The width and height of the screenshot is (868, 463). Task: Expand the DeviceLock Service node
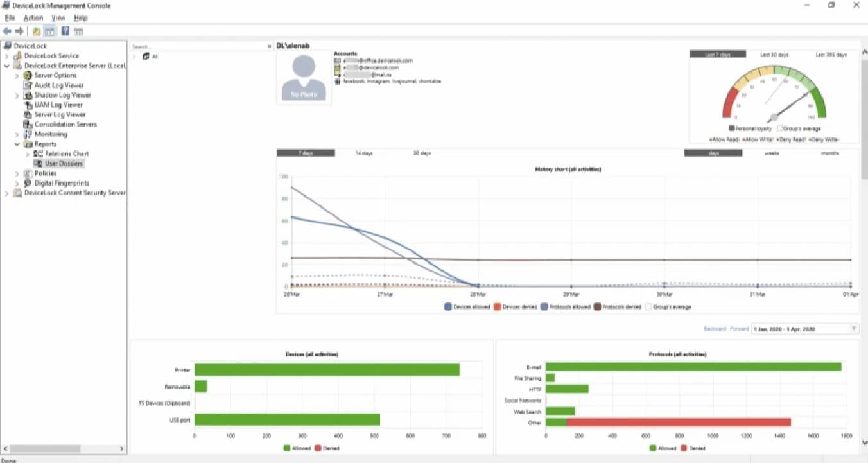point(7,56)
